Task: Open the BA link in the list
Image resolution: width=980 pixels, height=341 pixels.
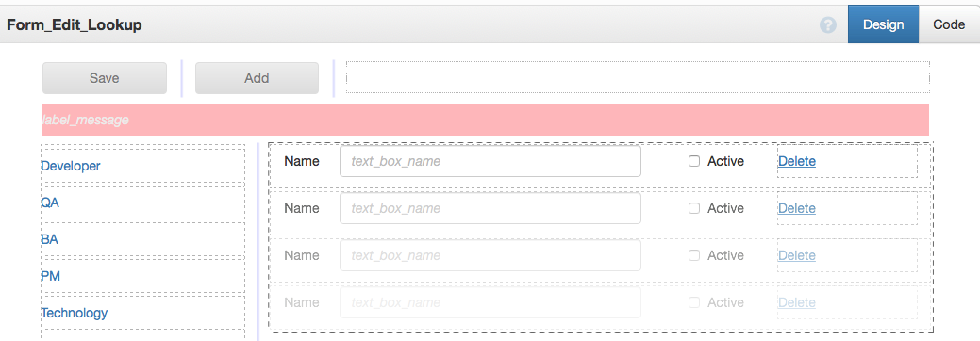Action: 49,239
